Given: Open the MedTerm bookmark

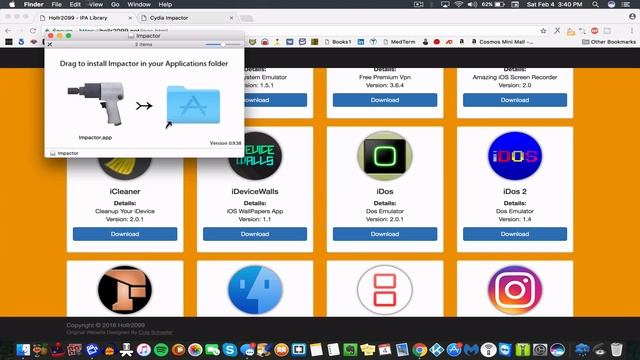Looking at the screenshot, I should [399, 42].
